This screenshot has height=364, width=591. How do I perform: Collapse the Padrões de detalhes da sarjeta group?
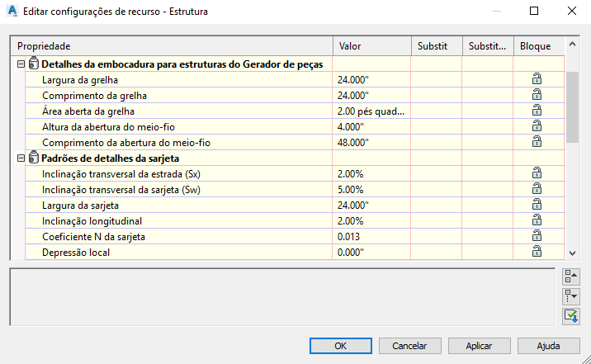(21, 158)
